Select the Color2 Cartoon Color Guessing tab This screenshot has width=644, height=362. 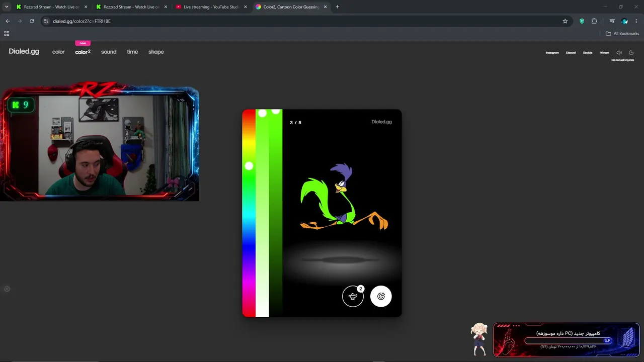[x=291, y=7]
